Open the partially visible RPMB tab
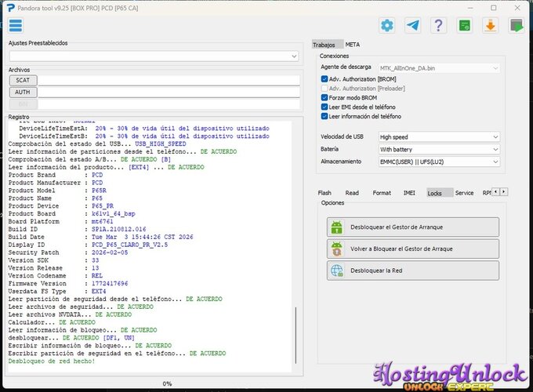Screen dimensions: 533x392 coord(487,193)
